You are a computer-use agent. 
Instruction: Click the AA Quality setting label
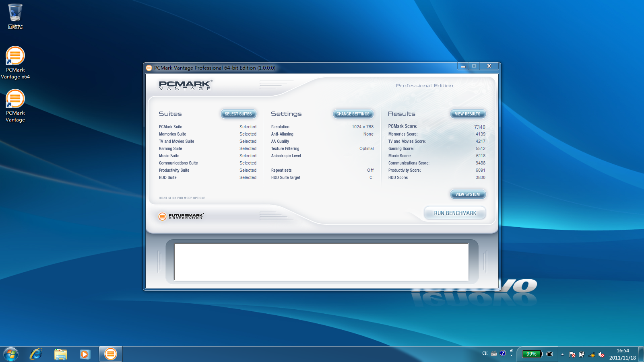[x=280, y=141]
